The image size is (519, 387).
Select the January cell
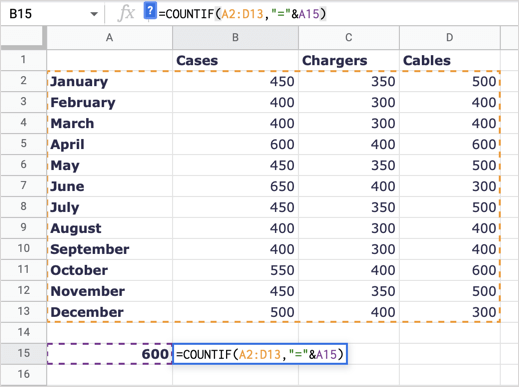109,81
